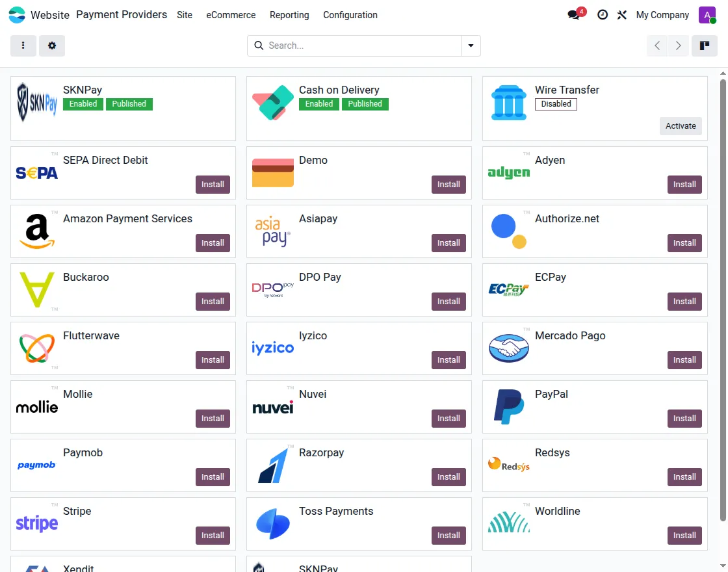Click the Wire Transfer bank icon

(x=509, y=103)
